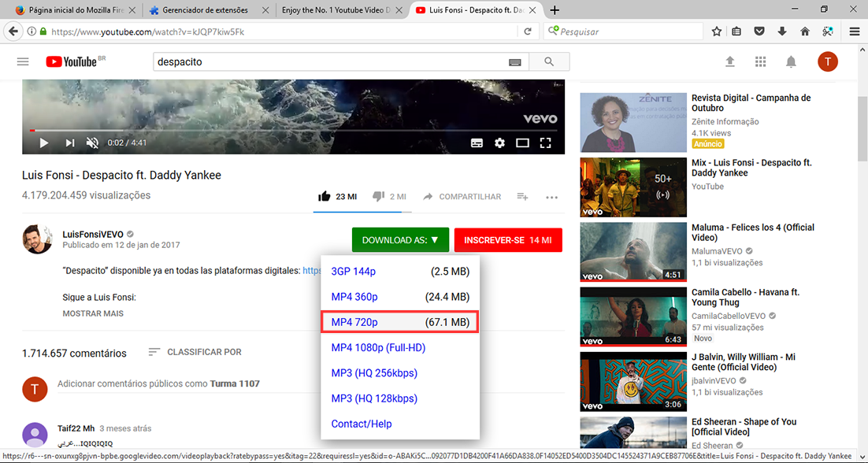Open the Pocket icon in the toolbar
This screenshot has height=463, width=868.
(x=759, y=31)
